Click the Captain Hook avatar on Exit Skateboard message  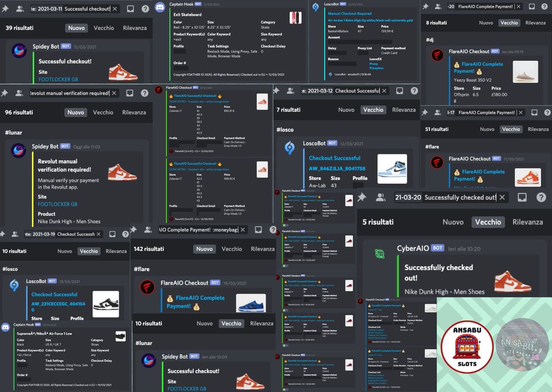pos(160,6)
